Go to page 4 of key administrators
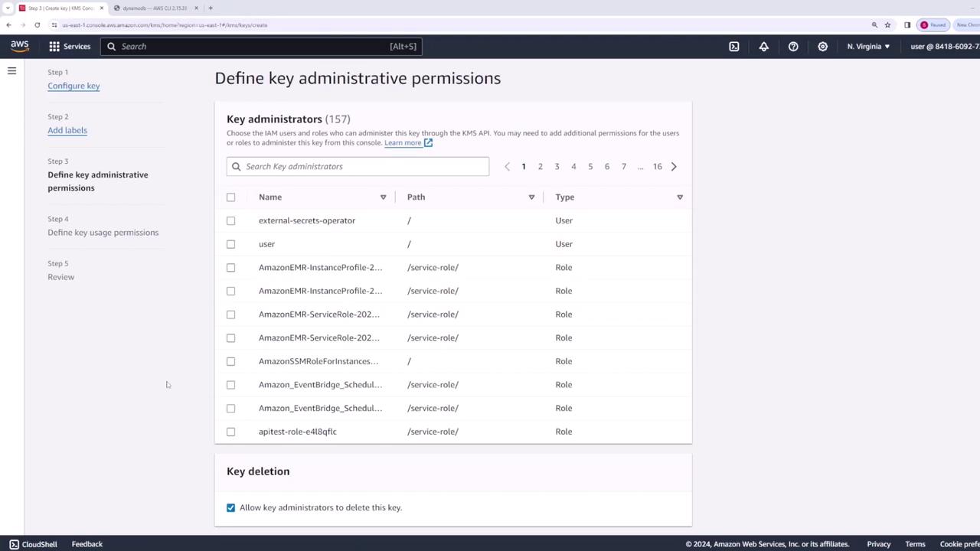 pyautogui.click(x=573, y=166)
